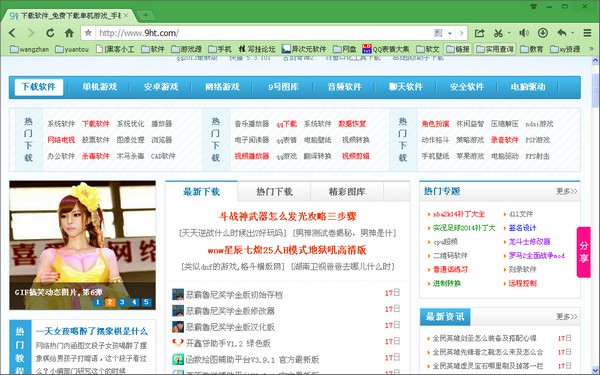Screen dimensions: 600x375
Task: Open the 写挂论坛 bookmark
Action: click(x=257, y=49)
